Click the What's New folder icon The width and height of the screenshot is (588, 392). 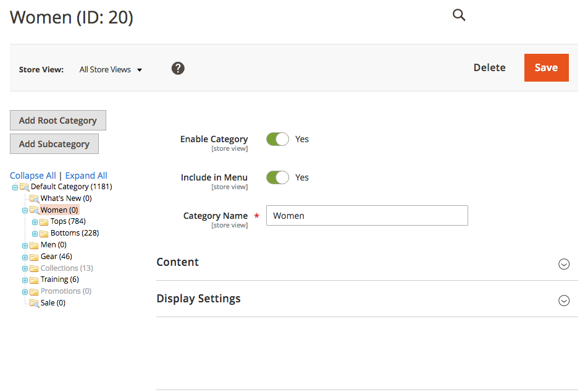click(34, 198)
